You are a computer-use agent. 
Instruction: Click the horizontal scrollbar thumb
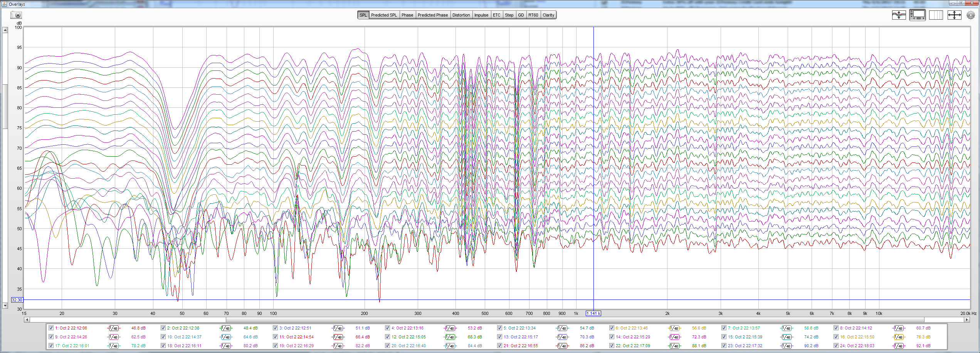tap(575, 320)
